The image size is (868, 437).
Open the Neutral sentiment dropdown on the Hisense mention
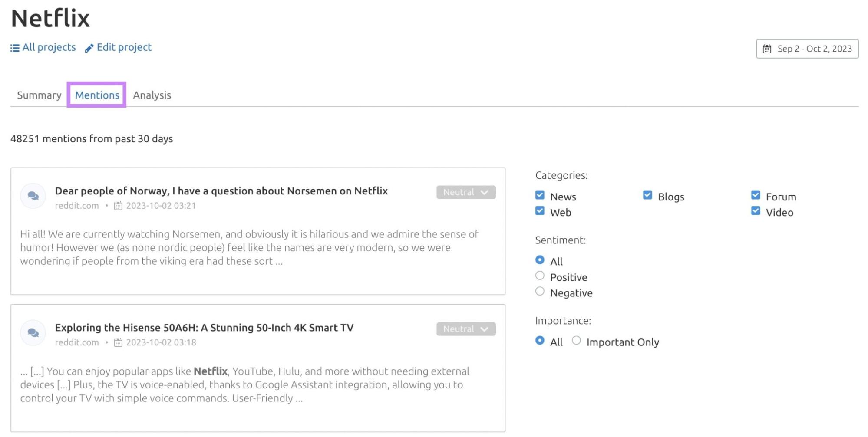(x=465, y=329)
